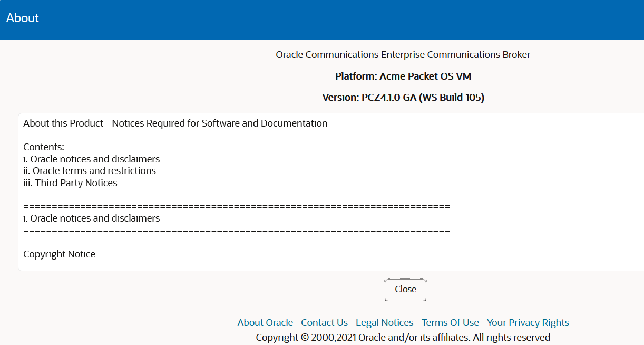The image size is (644, 345).
Task: Open the About Oracle link
Action: click(x=265, y=323)
